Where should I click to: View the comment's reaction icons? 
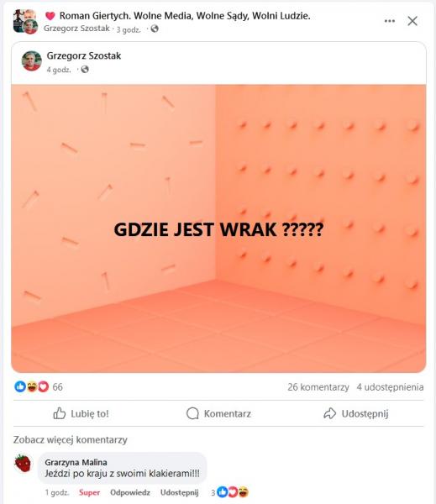(230, 492)
